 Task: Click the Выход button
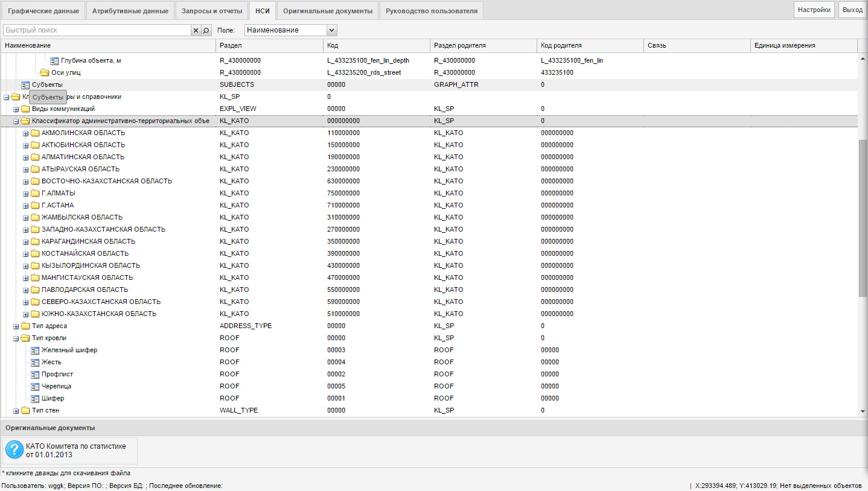852,10
